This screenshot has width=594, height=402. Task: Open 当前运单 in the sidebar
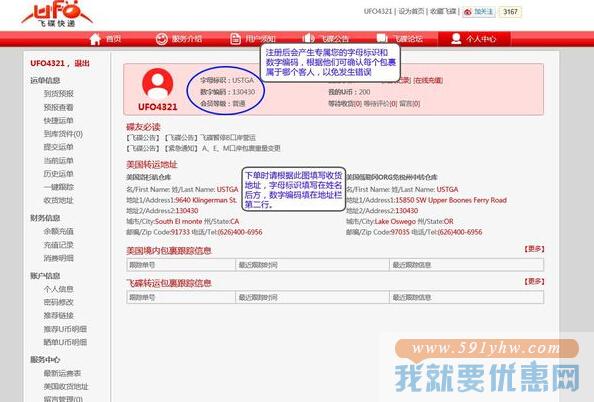(x=58, y=161)
